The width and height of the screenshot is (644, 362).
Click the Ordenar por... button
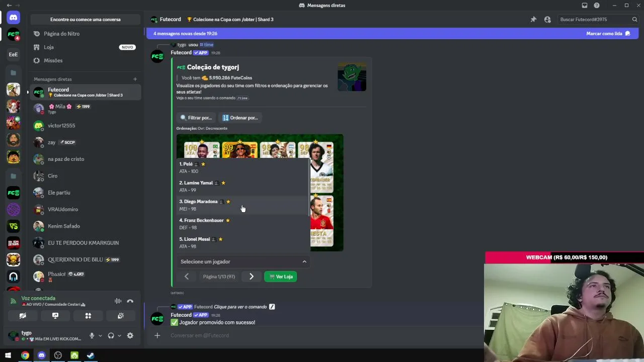240,118
